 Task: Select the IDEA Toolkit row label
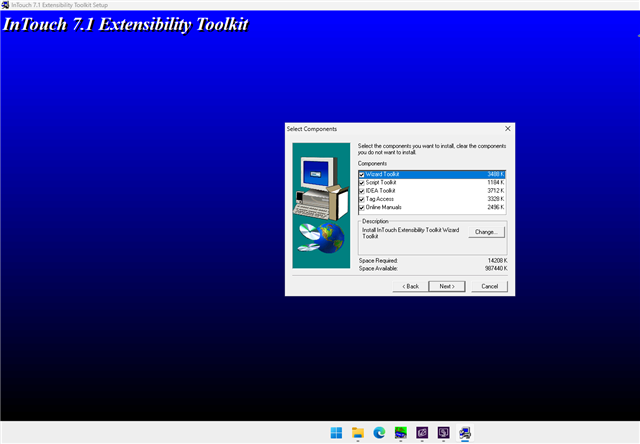tap(380, 191)
